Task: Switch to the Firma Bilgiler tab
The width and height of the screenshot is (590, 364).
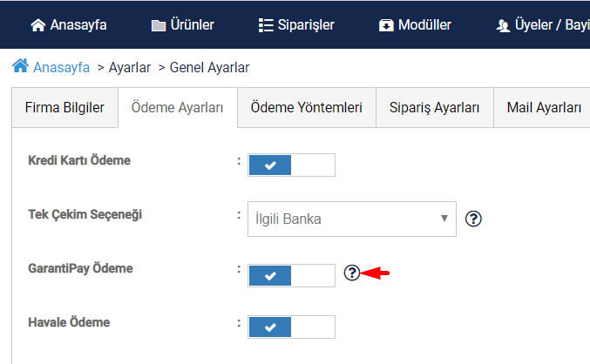Action: click(64, 108)
